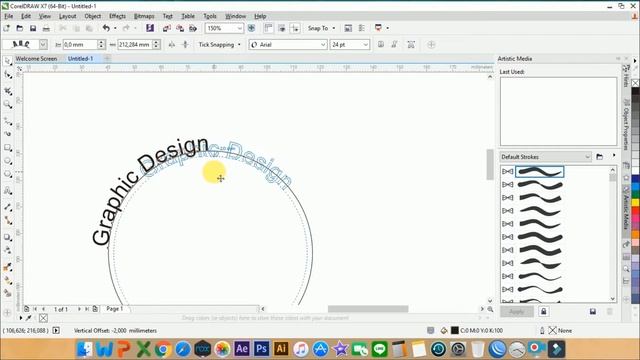
Task: Click the offset 212,284 mm input field
Action: (x=135, y=44)
